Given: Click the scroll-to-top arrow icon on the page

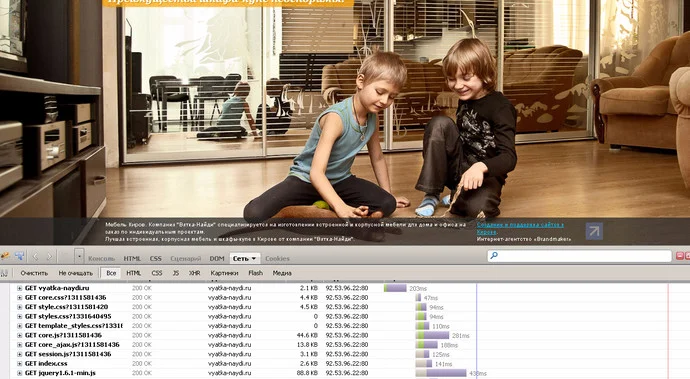Looking at the screenshot, I should (x=594, y=231).
